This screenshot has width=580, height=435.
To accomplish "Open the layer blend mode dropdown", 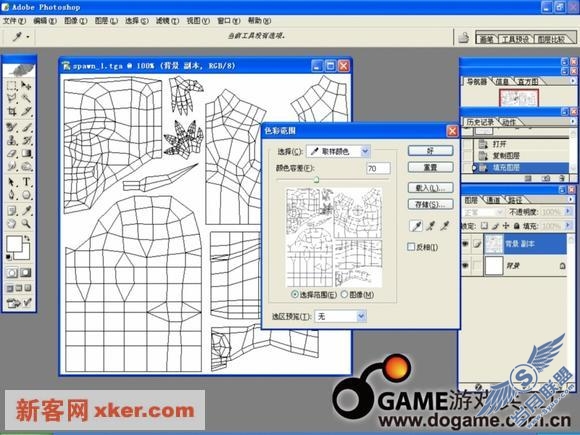I will [483, 212].
